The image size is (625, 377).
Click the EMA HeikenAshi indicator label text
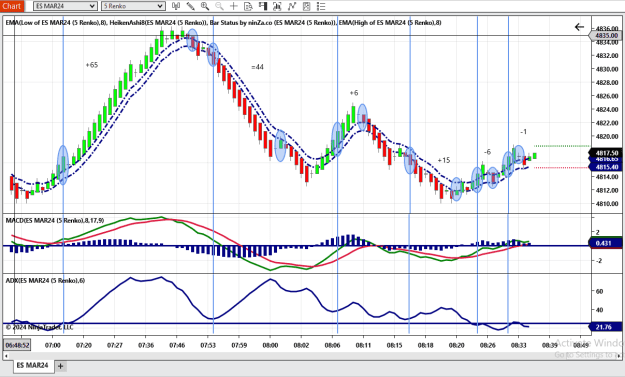tap(223, 23)
